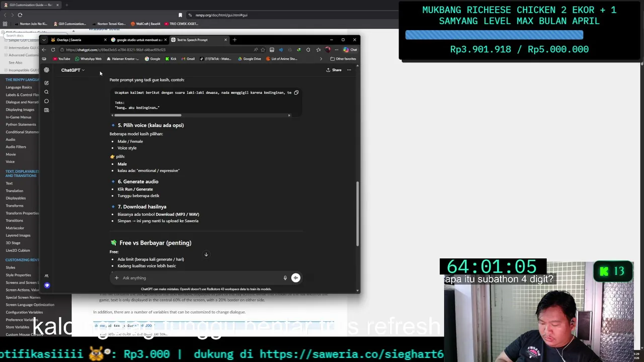Image resolution: width=644 pixels, height=362 pixels.
Task: Open Layered Images in Ren'Py sidebar
Action: tap(18, 235)
